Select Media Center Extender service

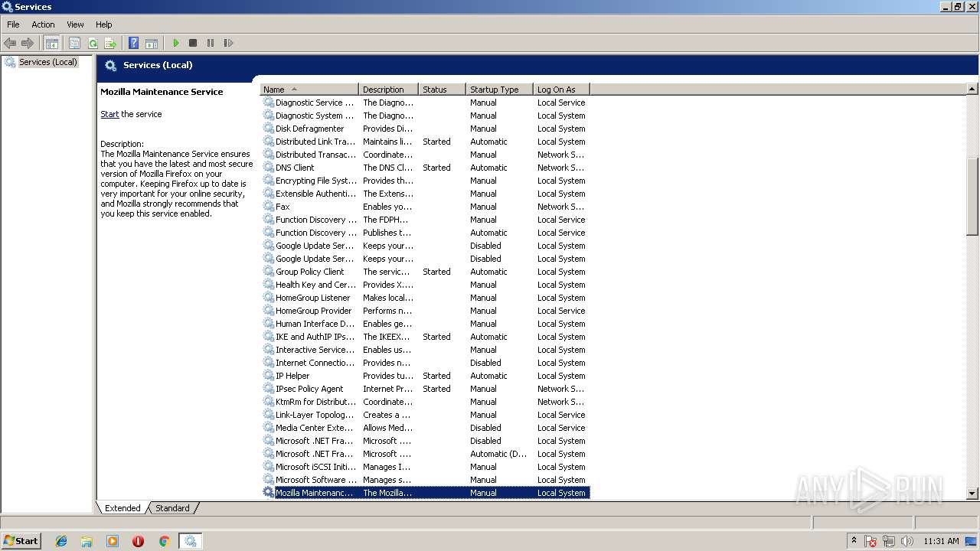(425, 428)
